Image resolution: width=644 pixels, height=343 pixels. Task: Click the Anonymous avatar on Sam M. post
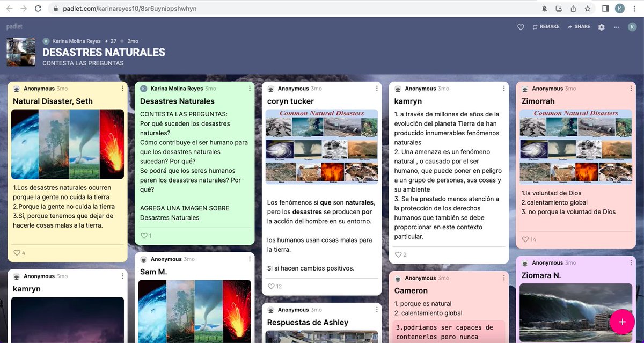144,260
